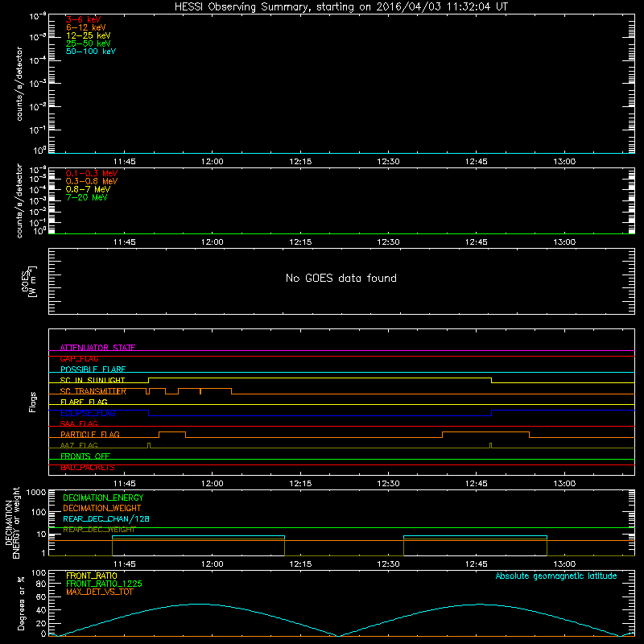
Task: Click the SC_TRANSMITTER flag label
Action: click(x=93, y=391)
